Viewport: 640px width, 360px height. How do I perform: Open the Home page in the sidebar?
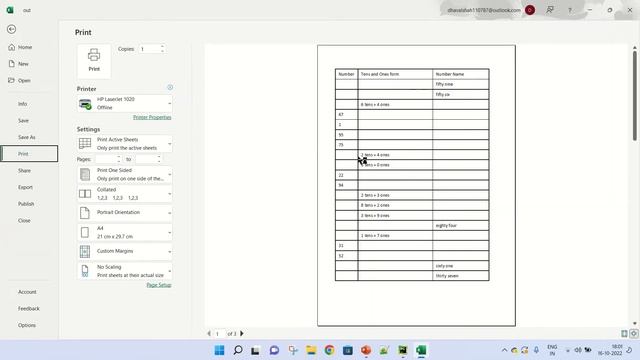(x=20, y=47)
